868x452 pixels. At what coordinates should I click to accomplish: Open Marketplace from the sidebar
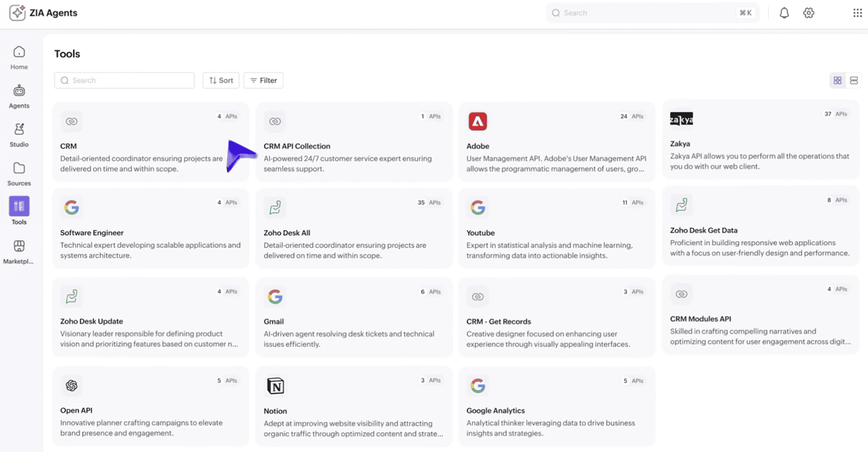(x=19, y=252)
